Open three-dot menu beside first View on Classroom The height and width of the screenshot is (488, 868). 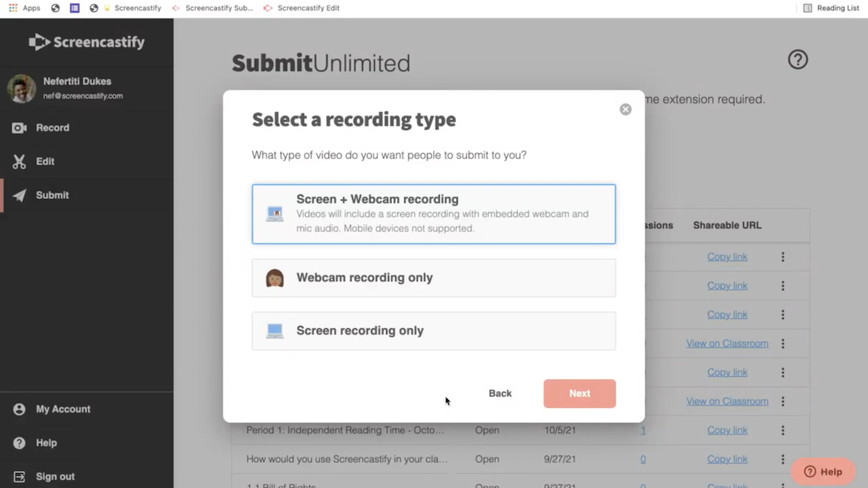click(x=782, y=344)
